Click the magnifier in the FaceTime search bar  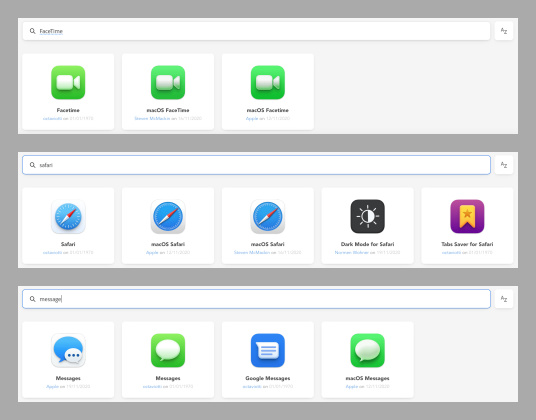coord(32,31)
